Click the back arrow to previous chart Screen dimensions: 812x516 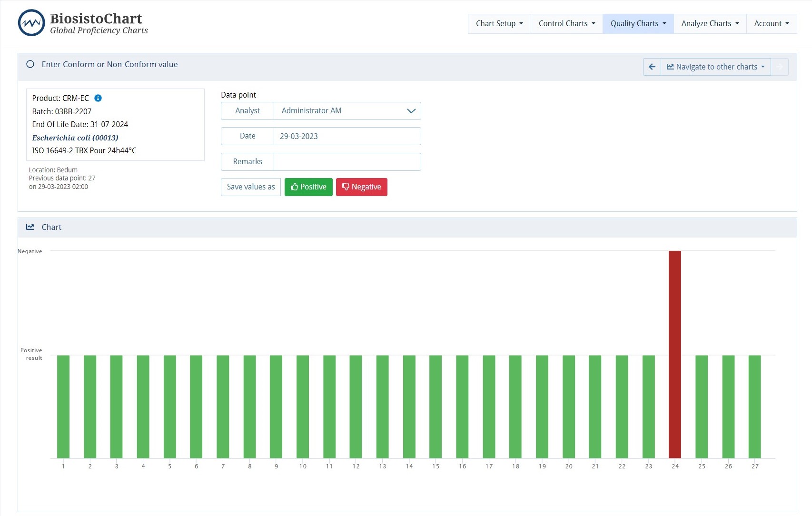coord(652,67)
